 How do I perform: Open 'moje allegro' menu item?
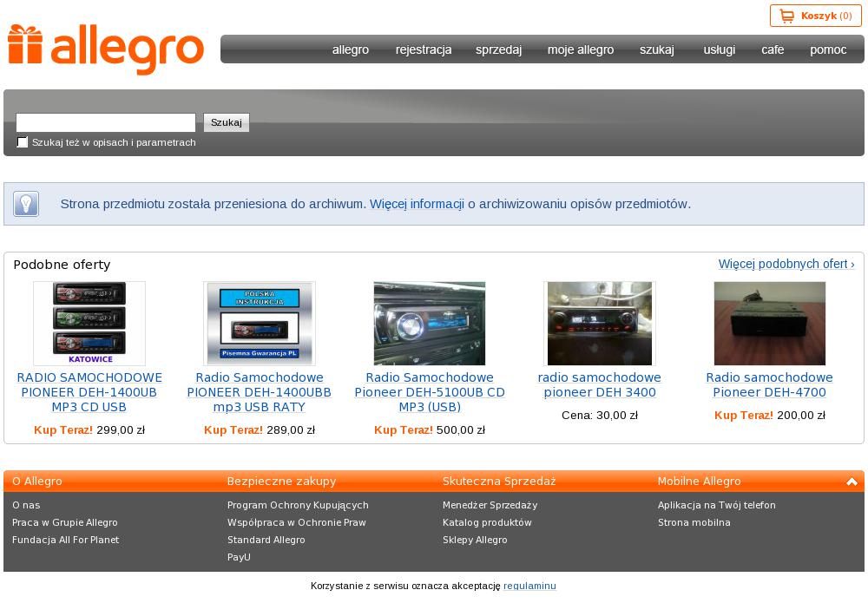pos(581,49)
